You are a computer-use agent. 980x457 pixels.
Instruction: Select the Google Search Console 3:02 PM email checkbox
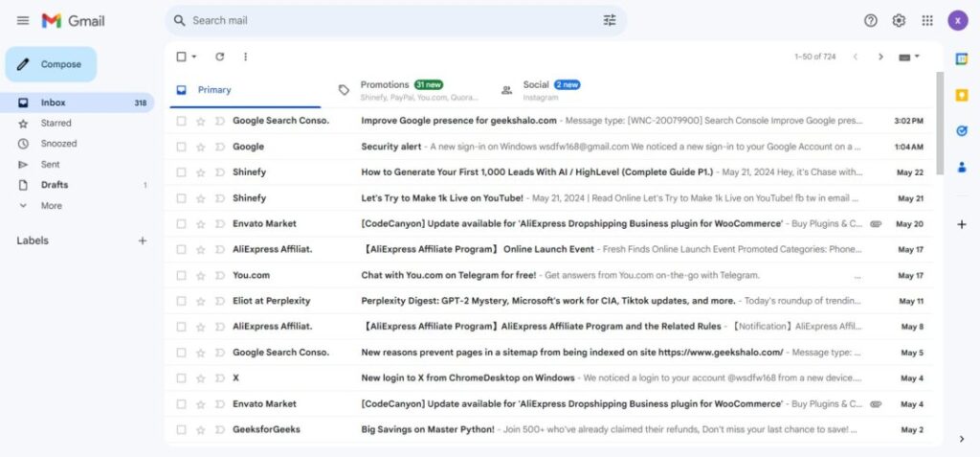tap(181, 122)
